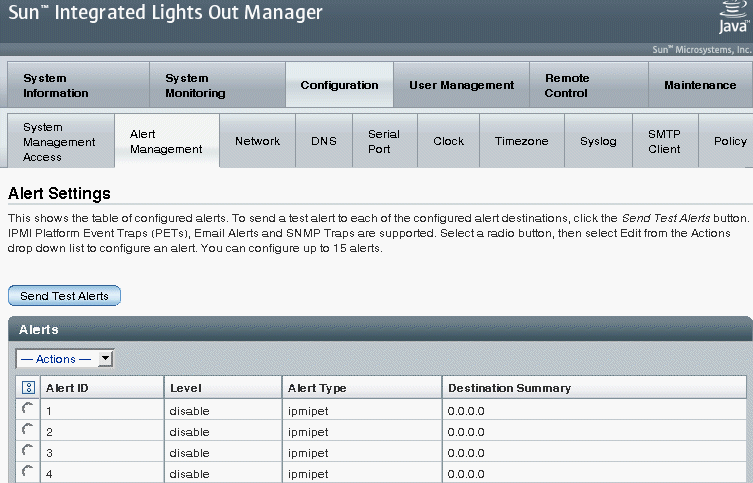Click the 0.0.0.0 destination for alert 2

466,432
